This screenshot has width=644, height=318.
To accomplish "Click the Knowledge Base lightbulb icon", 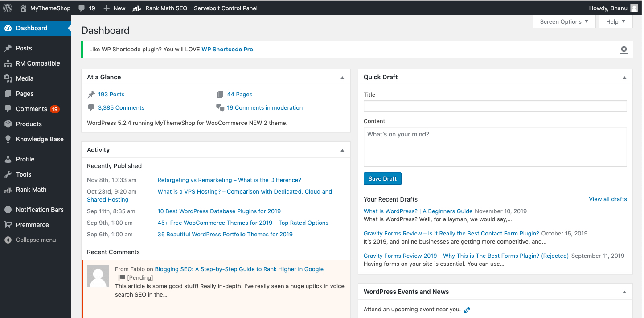I will [x=8, y=139].
